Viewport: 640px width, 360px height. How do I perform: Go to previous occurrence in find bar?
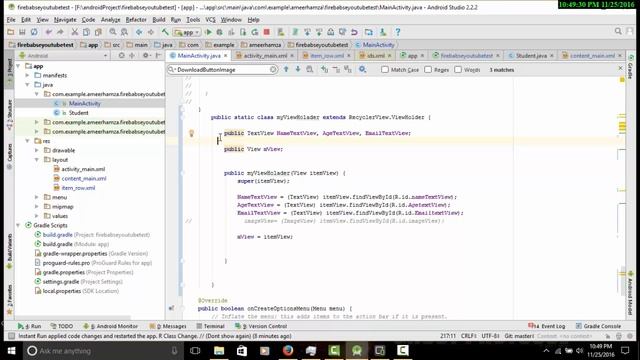pyautogui.click(x=286, y=69)
